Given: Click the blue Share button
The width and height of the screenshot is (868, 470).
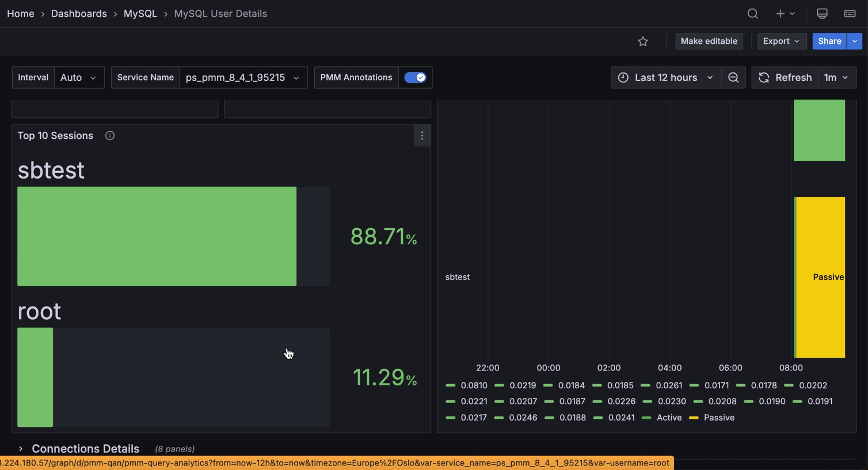Looking at the screenshot, I should 829,41.
